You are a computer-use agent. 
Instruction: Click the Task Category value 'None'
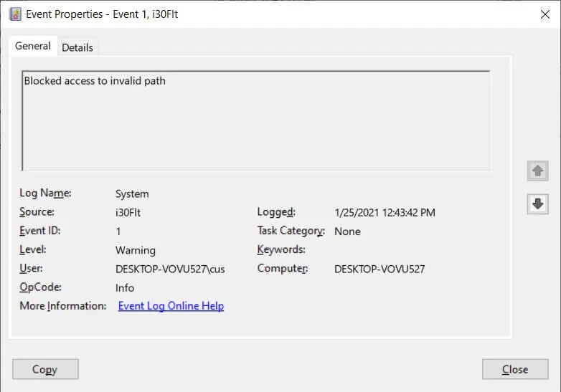point(347,231)
